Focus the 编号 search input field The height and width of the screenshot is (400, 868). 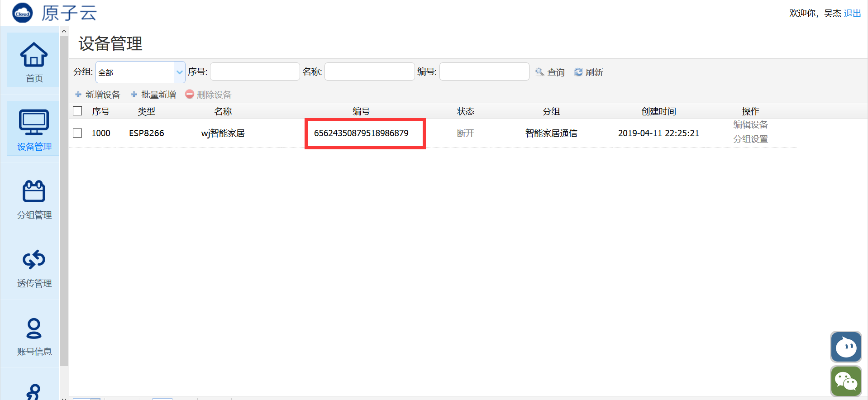(484, 71)
